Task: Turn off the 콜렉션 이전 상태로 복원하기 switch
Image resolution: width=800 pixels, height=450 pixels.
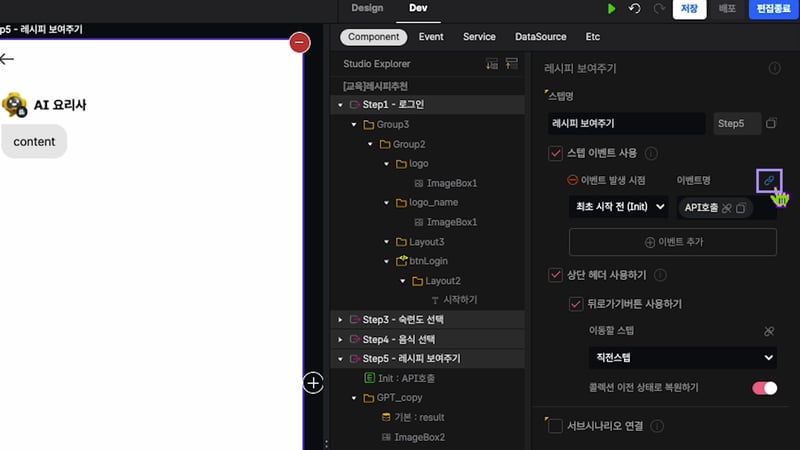Action: click(x=764, y=387)
